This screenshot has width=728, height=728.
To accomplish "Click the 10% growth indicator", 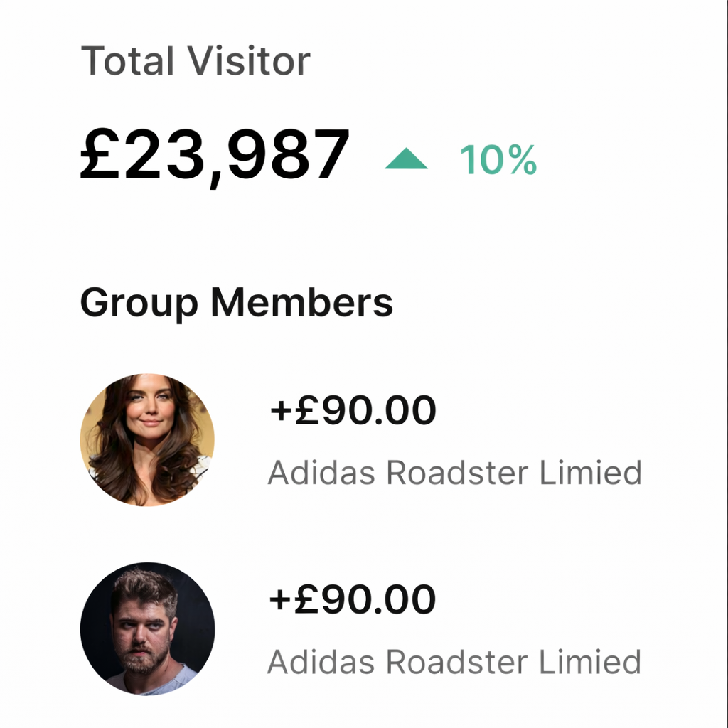I will (498, 160).
